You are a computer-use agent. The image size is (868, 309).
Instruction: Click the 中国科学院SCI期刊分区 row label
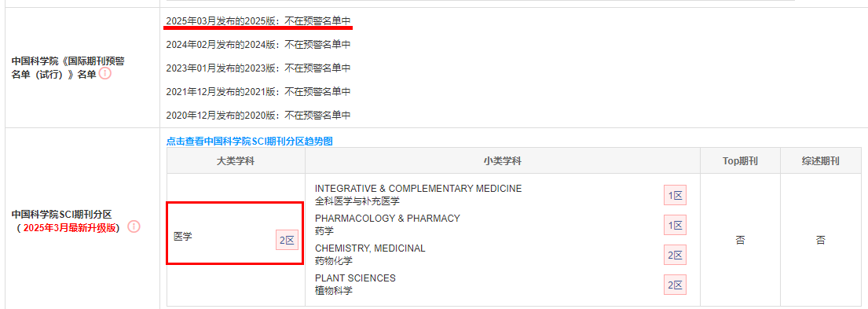pos(62,214)
